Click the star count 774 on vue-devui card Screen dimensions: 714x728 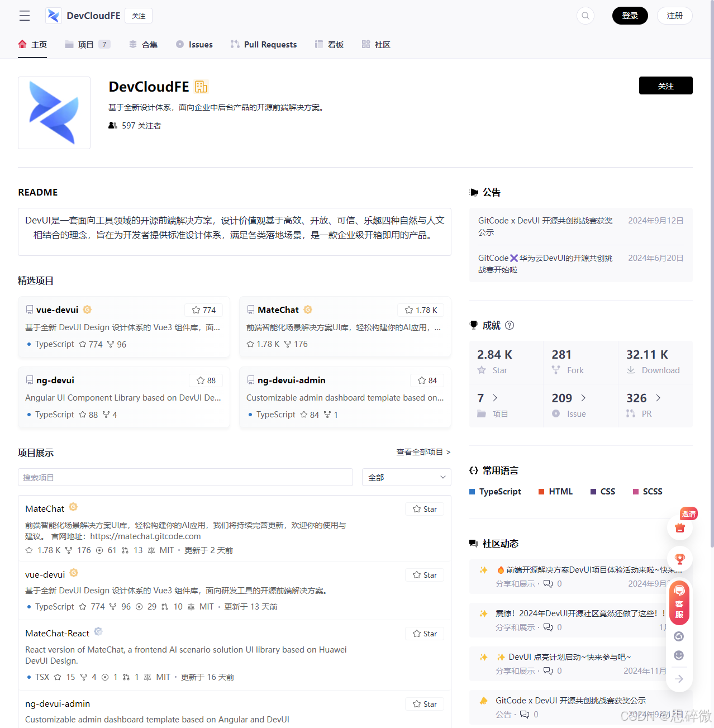point(204,310)
